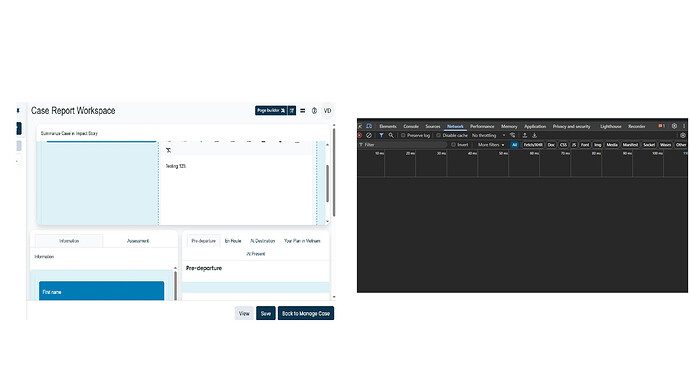
Task: Expand the More filters dropdown
Action: tap(491, 145)
